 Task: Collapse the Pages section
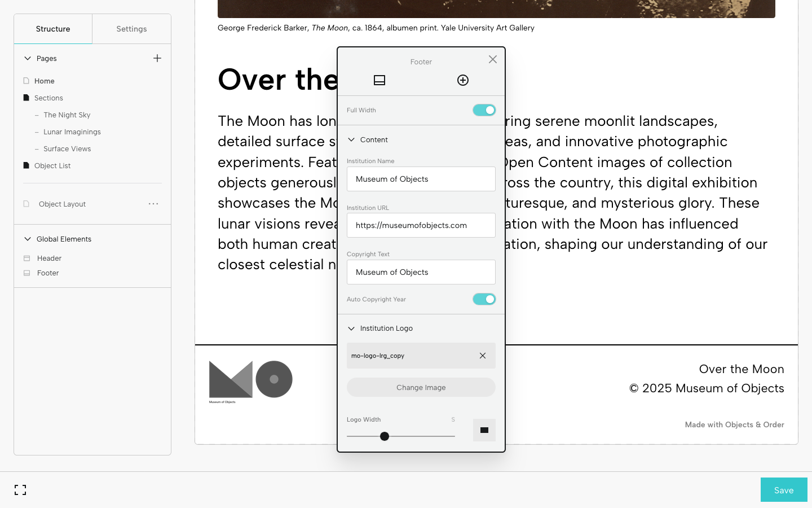(27, 58)
